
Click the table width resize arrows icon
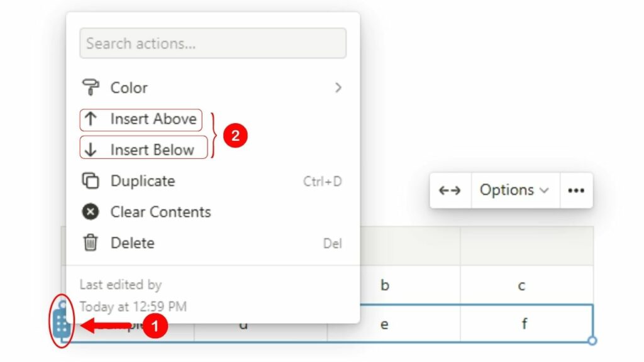[x=450, y=190]
